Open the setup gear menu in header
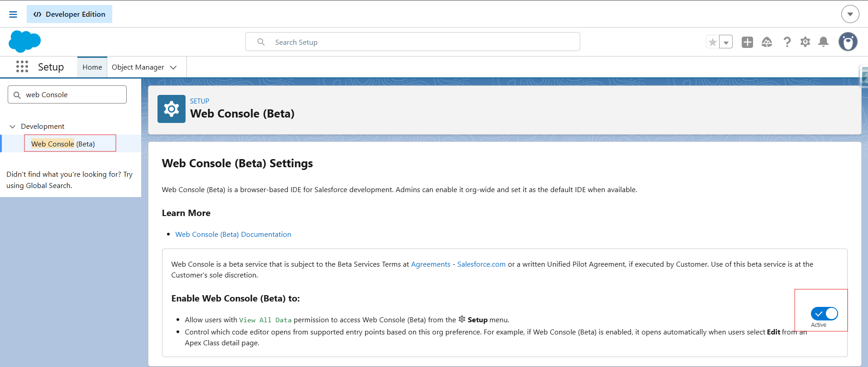868x367 pixels. click(x=805, y=42)
